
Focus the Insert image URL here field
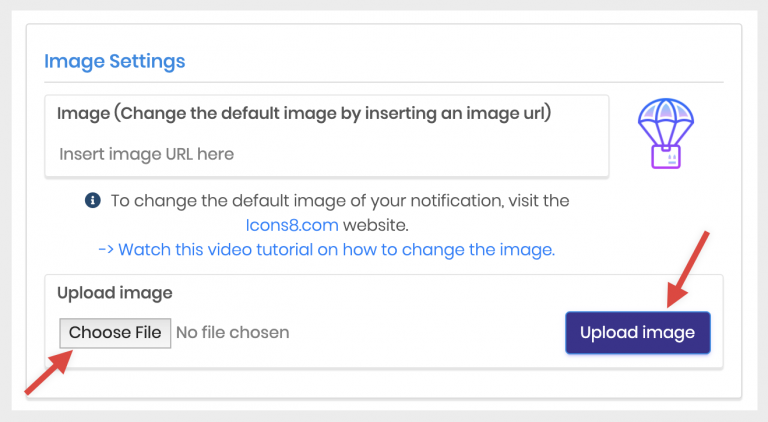(327, 154)
